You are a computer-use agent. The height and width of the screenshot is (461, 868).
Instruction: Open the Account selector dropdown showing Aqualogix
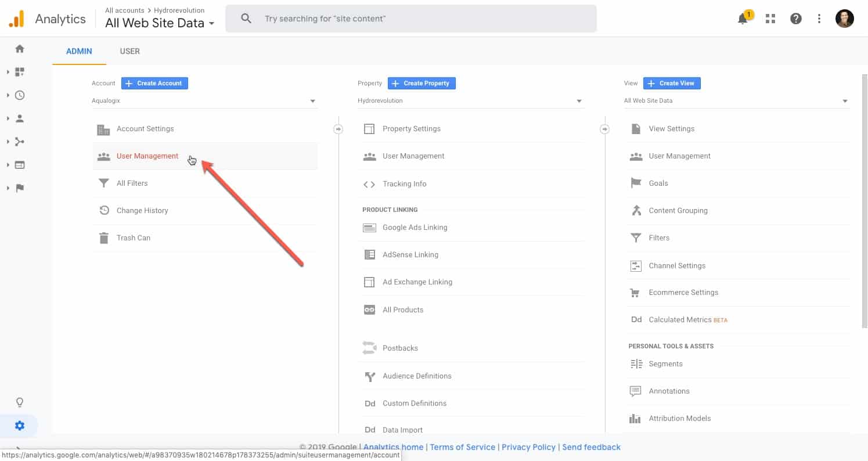pos(204,101)
